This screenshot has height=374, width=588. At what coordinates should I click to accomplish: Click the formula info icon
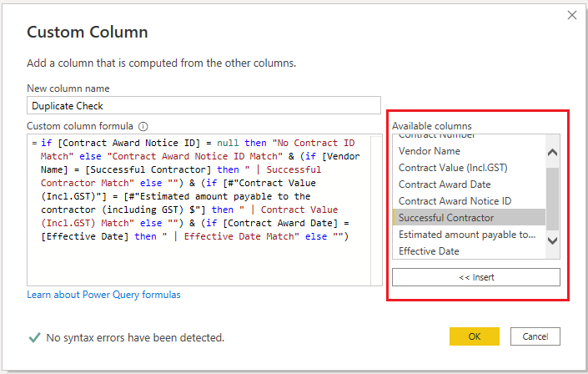143,127
